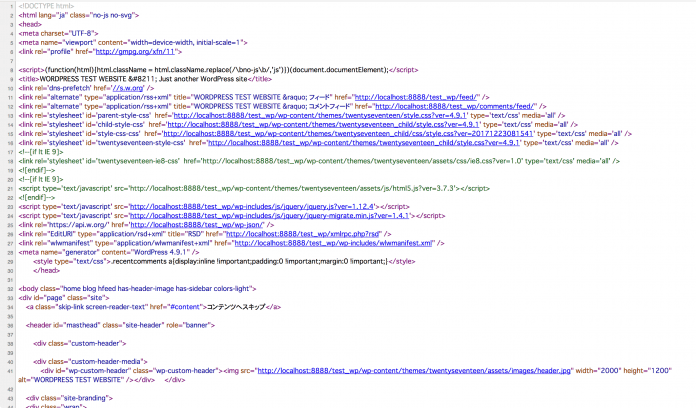696x408 pixels.
Task: Open the test_wp/wp-json/ link
Action: point(197,225)
